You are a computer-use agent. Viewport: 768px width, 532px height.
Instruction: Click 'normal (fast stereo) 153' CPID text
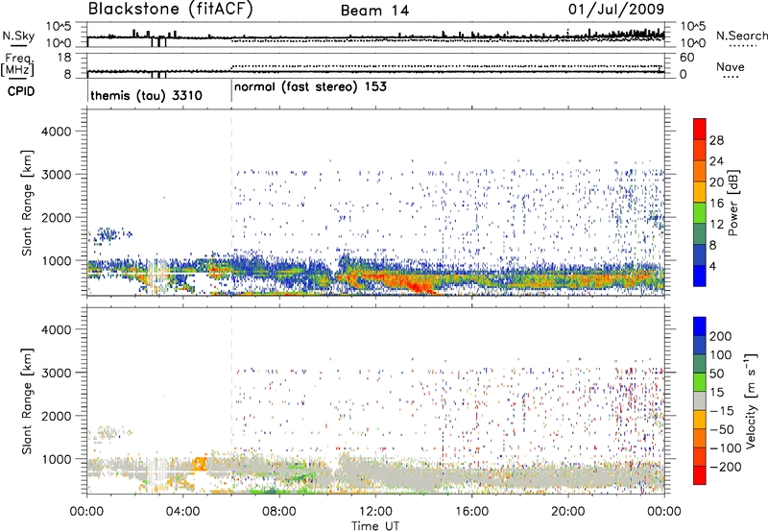tap(310, 87)
